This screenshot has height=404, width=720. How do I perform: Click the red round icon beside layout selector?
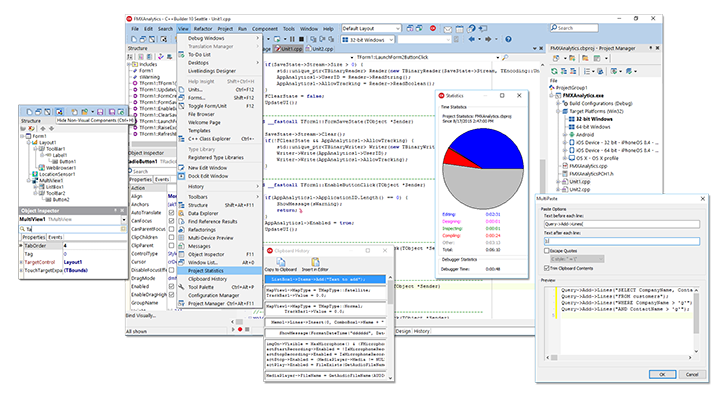[x=433, y=28]
